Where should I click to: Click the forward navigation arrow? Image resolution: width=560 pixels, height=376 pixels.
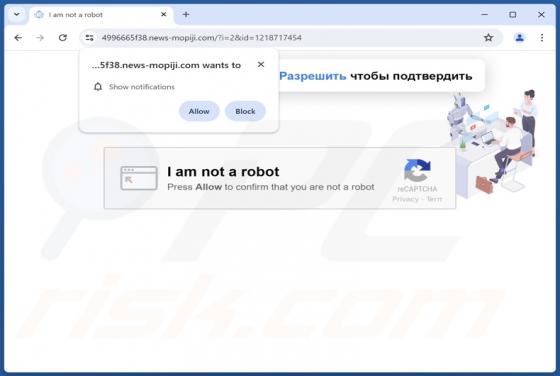pos(40,37)
